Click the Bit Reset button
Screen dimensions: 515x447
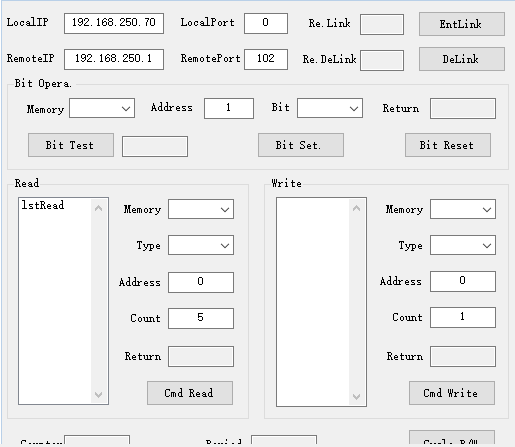point(448,145)
